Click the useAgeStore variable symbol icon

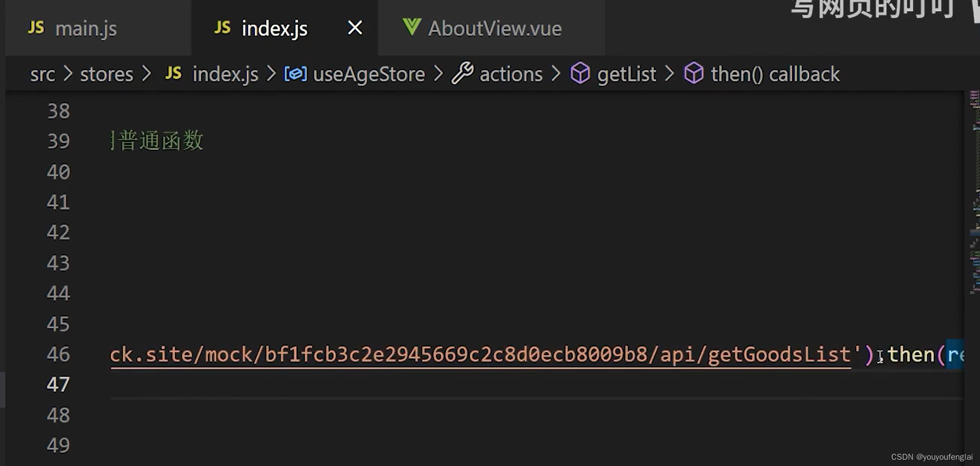coord(295,74)
